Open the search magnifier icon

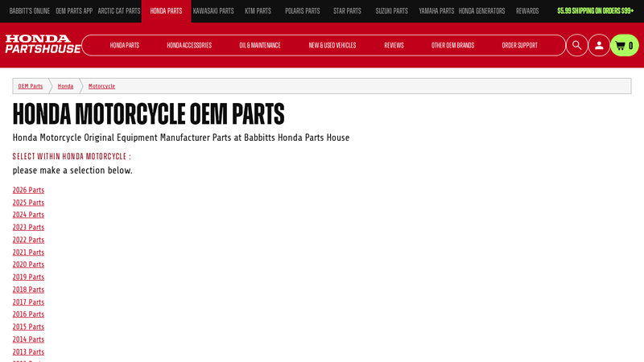click(576, 45)
